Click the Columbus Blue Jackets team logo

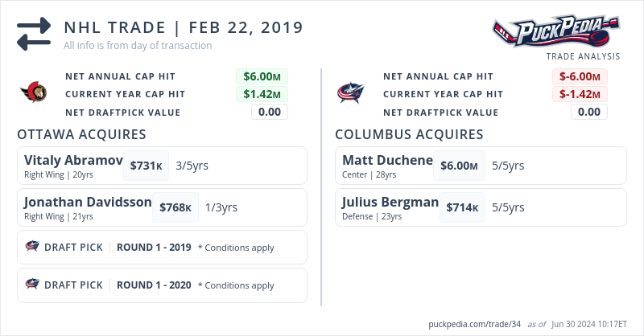click(352, 93)
